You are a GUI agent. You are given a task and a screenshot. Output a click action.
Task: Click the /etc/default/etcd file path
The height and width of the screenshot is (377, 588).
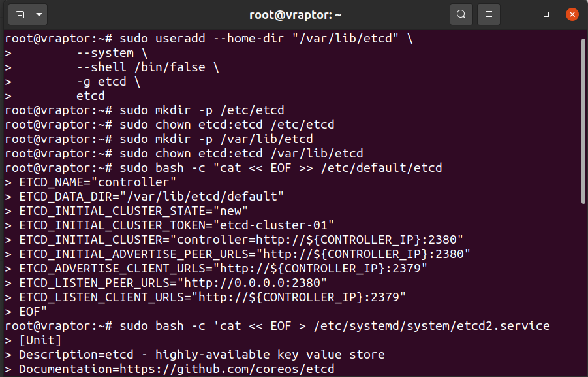pos(381,168)
